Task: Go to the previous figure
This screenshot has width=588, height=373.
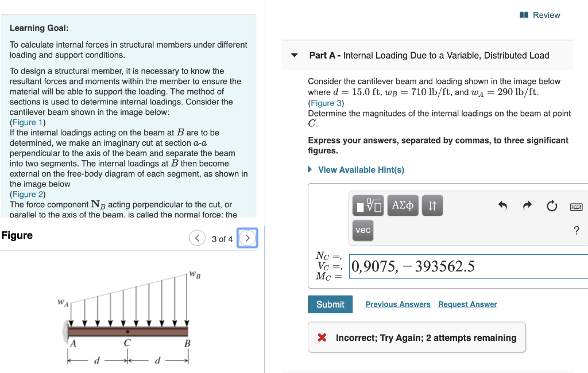Action: [x=198, y=238]
